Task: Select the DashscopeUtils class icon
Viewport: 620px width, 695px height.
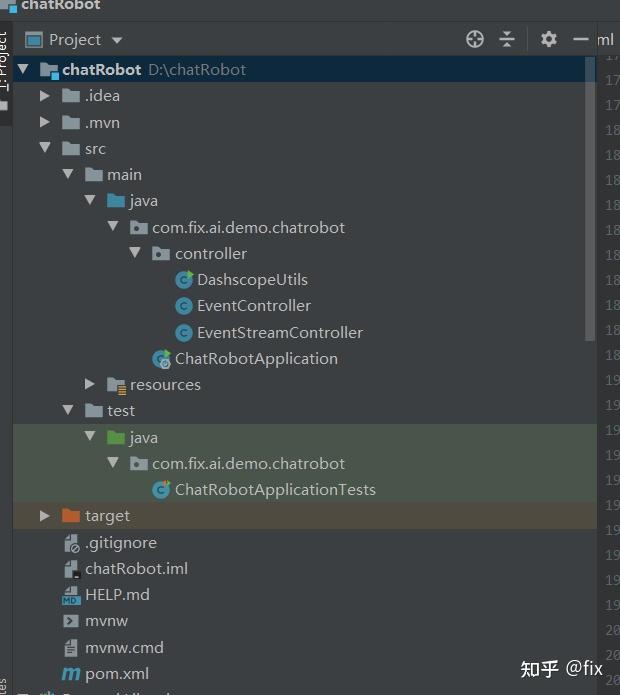Action: point(184,280)
